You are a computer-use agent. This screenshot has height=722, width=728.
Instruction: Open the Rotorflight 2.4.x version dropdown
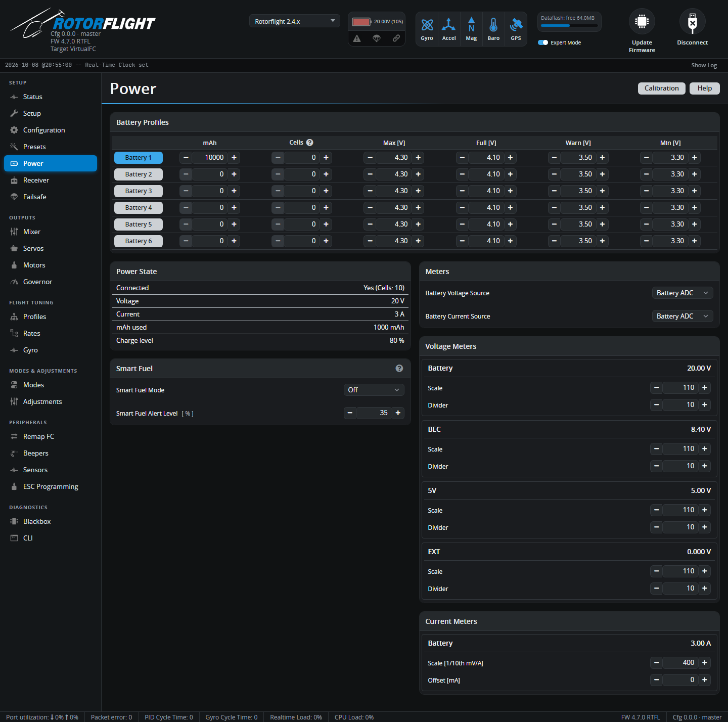click(295, 21)
